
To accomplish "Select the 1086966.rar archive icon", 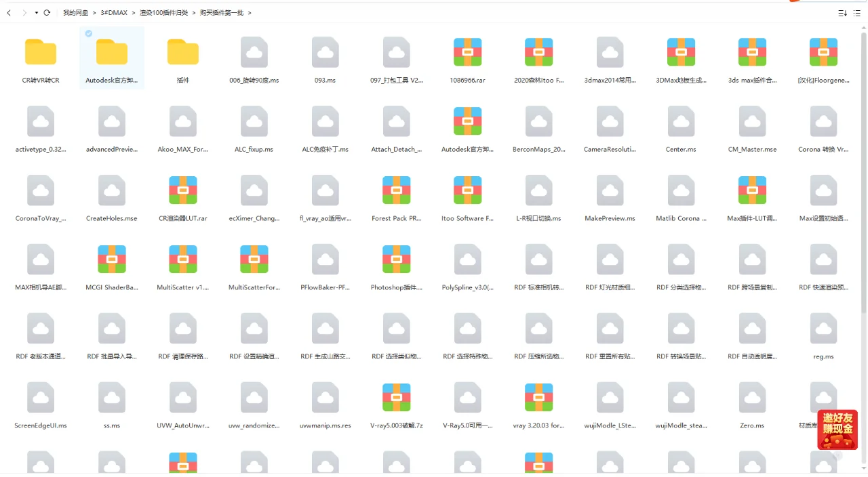I will click(x=468, y=52).
